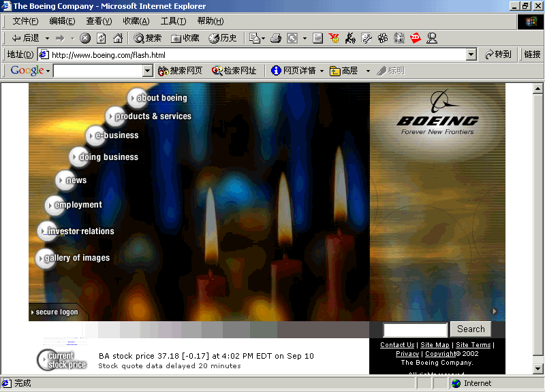Click the Mail toolbar icon

pos(254,38)
